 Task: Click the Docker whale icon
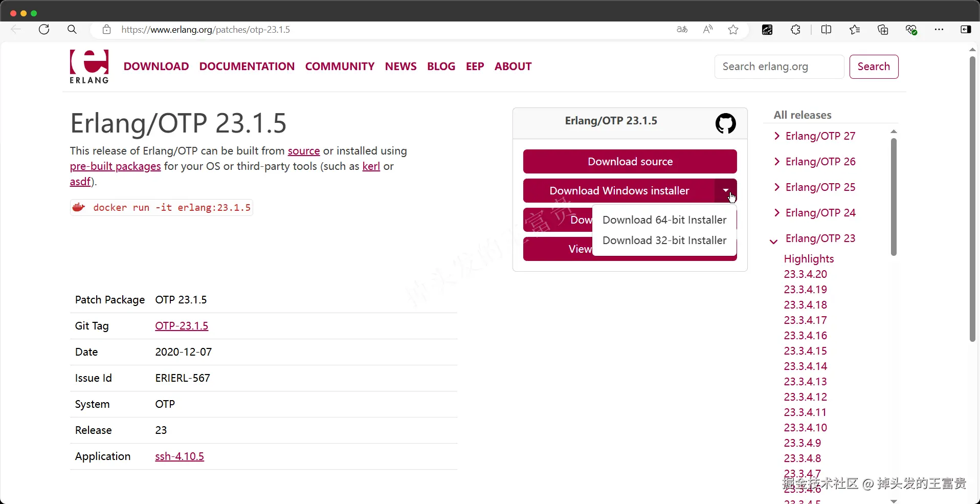click(79, 207)
